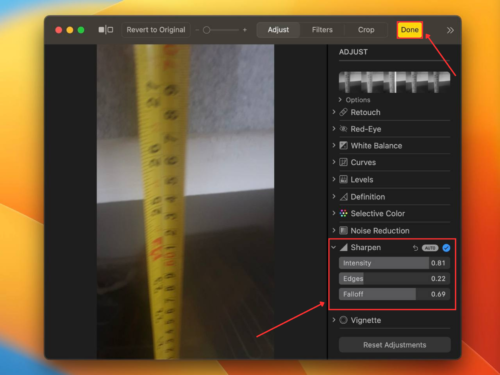
Task: Click the Sharpen triangle icon
Action: tap(344, 247)
